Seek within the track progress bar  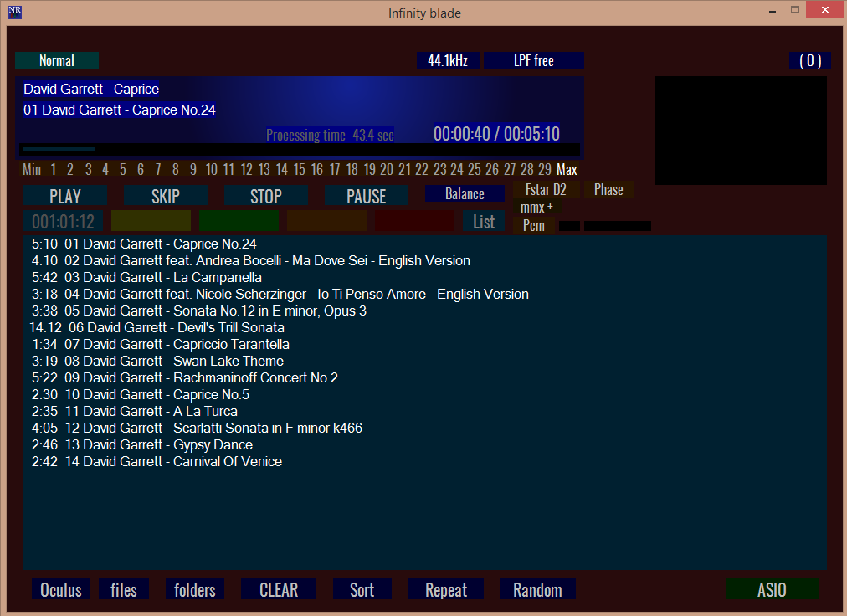(x=300, y=149)
